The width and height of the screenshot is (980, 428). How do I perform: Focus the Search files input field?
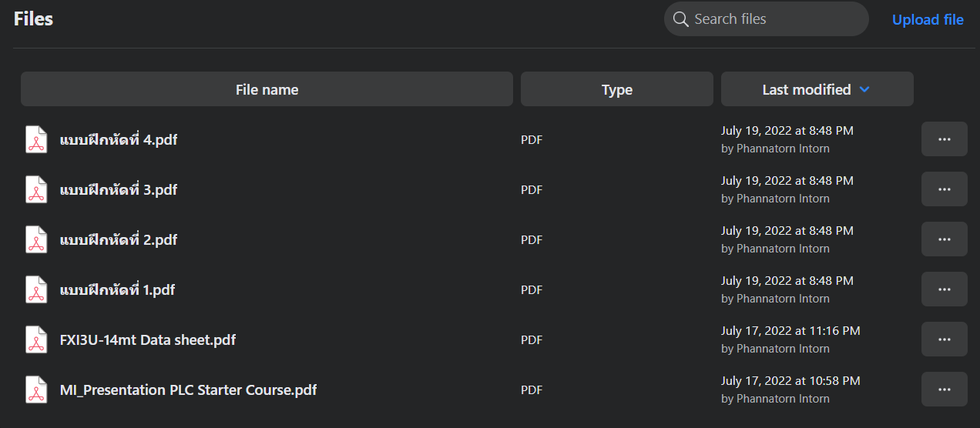click(774, 19)
